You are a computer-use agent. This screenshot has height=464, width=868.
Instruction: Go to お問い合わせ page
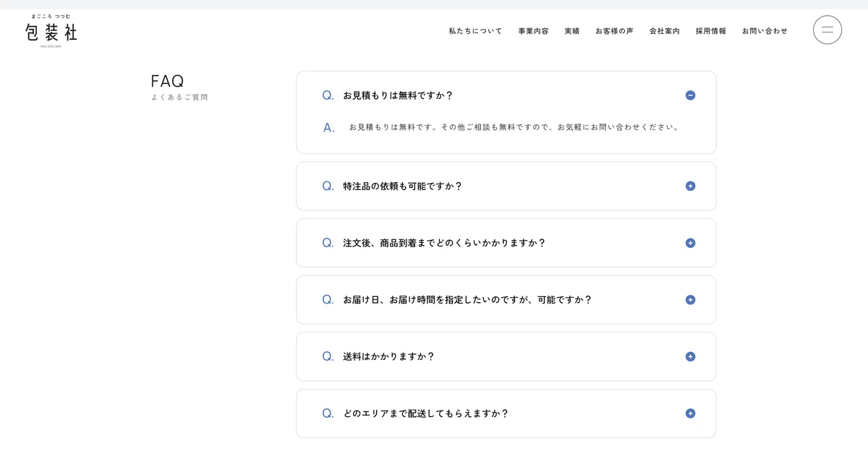pos(765,31)
